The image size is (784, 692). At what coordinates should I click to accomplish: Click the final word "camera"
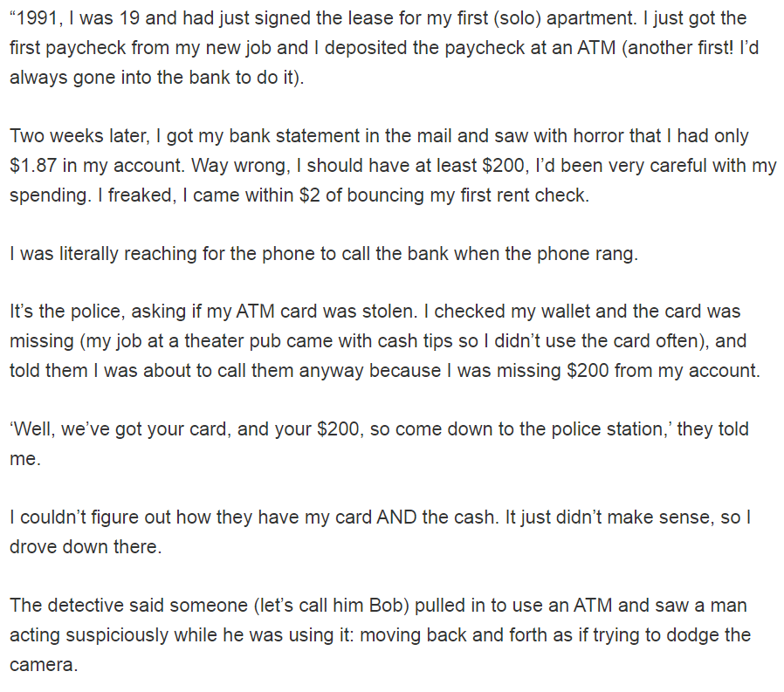point(42,665)
